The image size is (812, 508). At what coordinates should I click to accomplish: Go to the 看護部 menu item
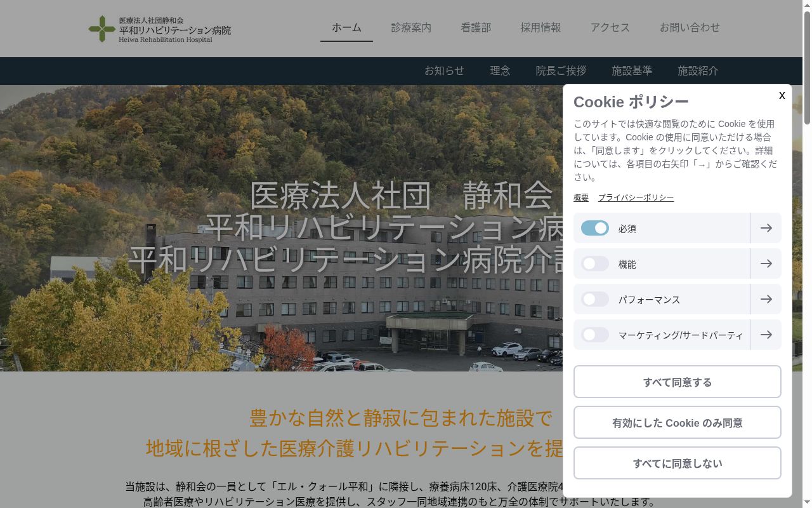point(476,28)
